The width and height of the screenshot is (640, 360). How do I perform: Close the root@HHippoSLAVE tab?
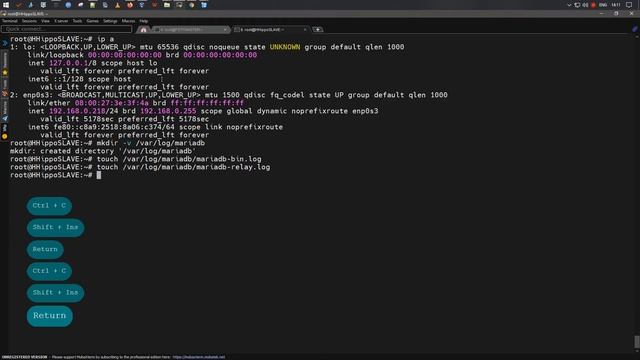(x=305, y=29)
